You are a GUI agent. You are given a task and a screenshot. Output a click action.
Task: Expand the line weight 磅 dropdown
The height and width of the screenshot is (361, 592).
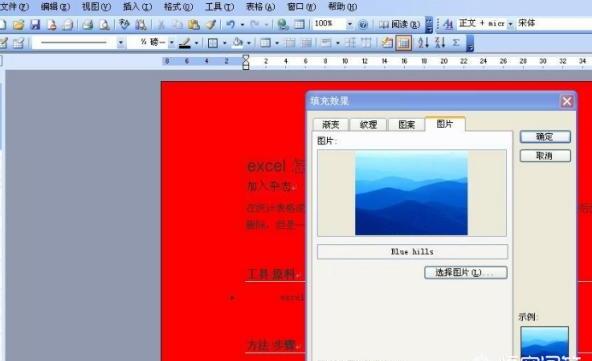coord(171,43)
